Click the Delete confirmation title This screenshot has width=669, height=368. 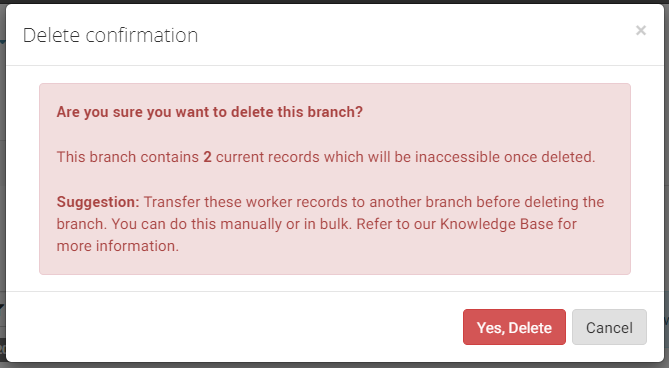110,35
